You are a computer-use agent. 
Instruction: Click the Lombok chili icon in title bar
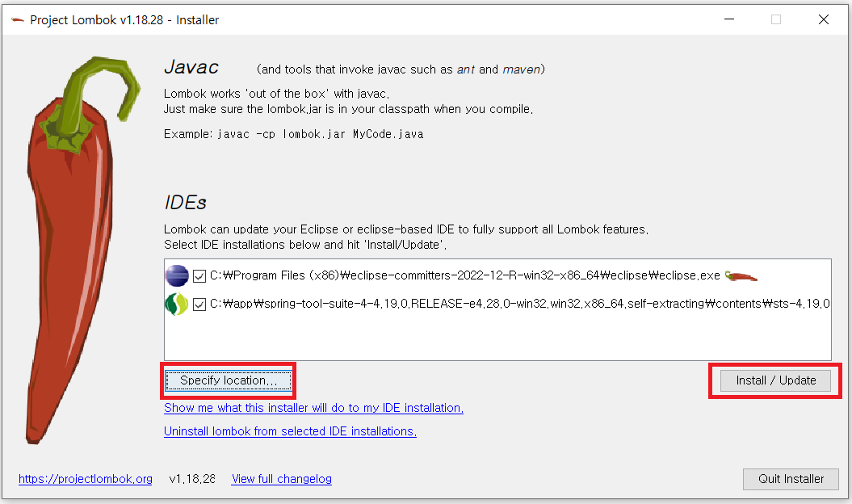coord(18,20)
